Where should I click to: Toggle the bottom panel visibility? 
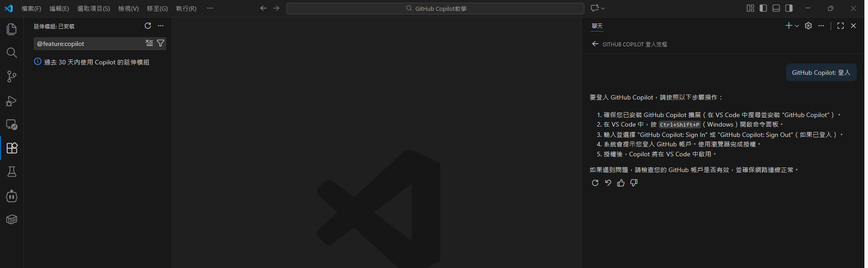(776, 8)
